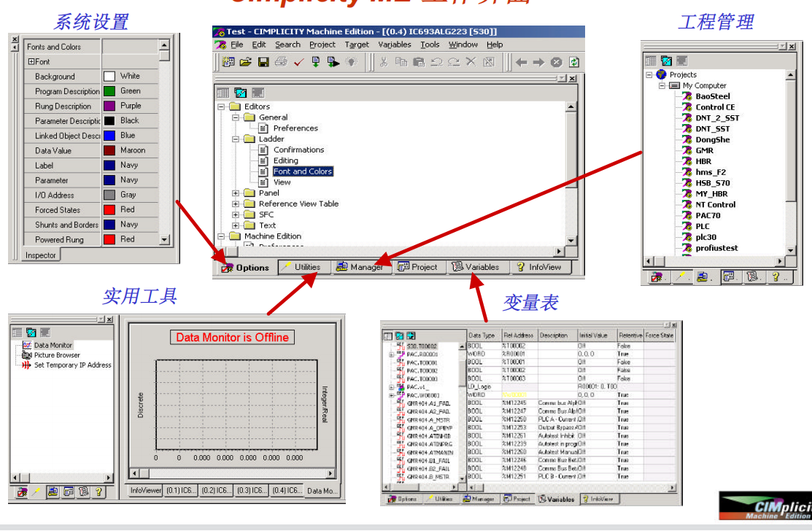The image size is (812, 531).
Task: Expand the Text folder
Action: tap(236, 225)
